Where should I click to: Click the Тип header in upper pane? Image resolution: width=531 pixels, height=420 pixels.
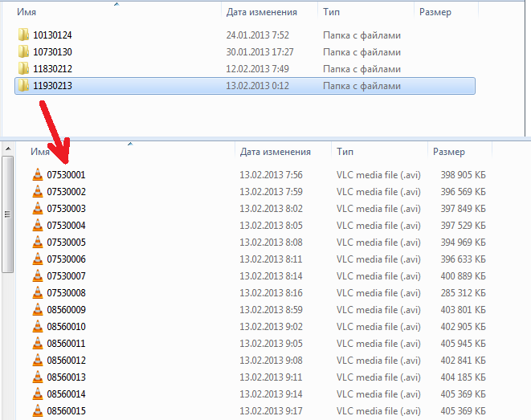(x=331, y=12)
